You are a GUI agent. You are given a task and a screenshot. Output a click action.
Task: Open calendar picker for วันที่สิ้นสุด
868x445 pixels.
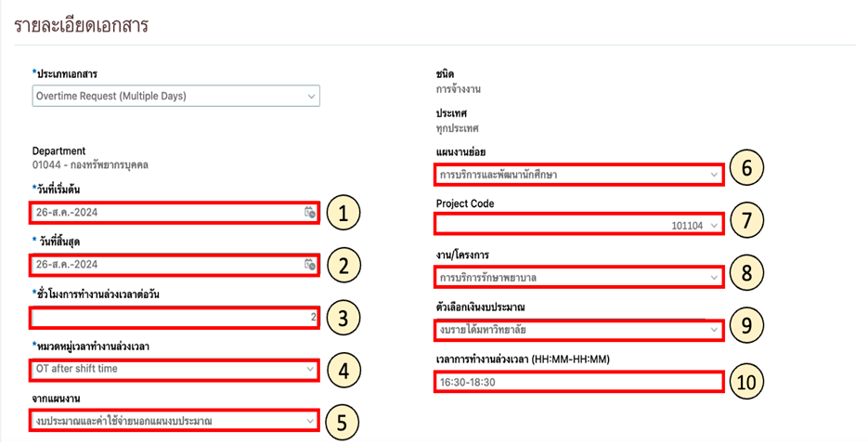click(310, 265)
